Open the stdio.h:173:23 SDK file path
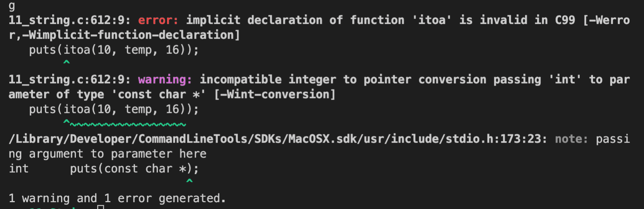 [277, 139]
